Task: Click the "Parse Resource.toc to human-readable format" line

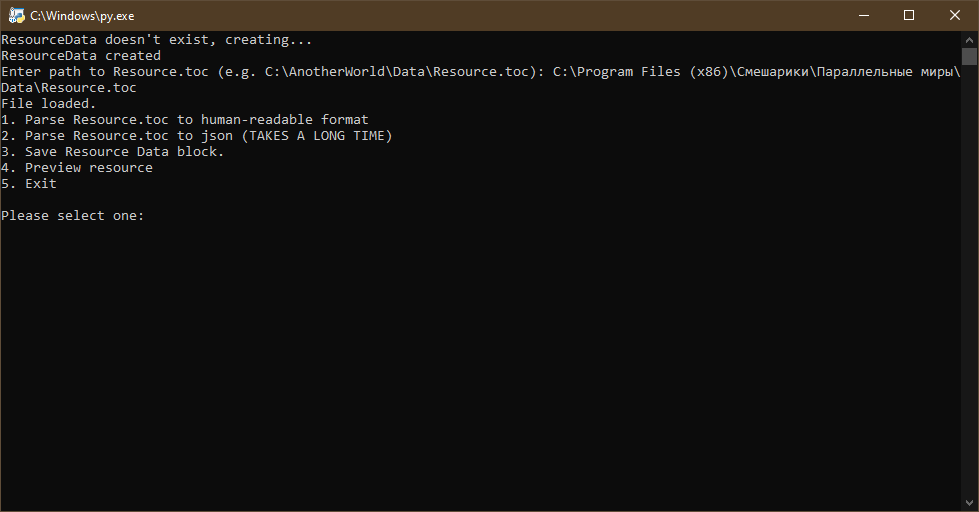Action: click(185, 120)
